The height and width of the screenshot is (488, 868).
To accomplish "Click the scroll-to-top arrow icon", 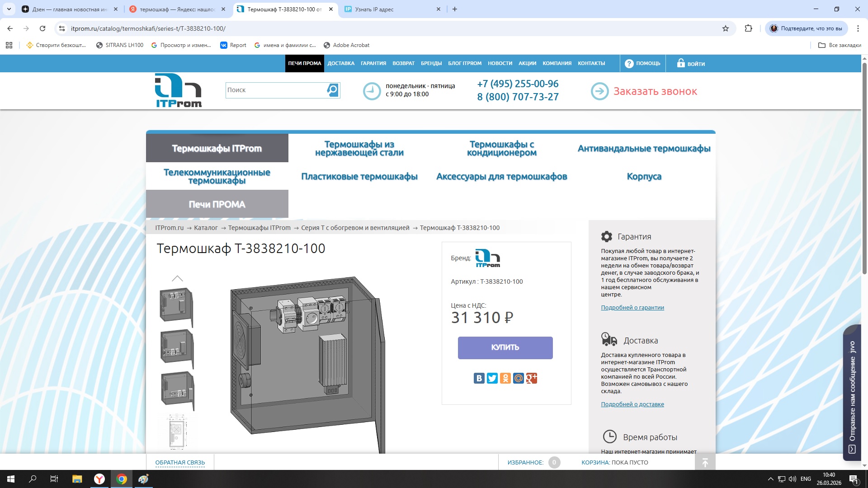I will pyautogui.click(x=705, y=462).
